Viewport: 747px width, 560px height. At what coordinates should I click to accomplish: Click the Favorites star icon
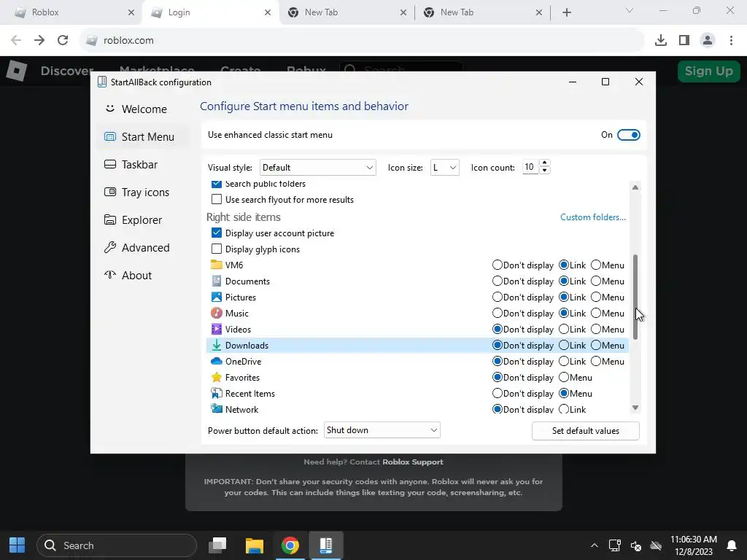(216, 377)
